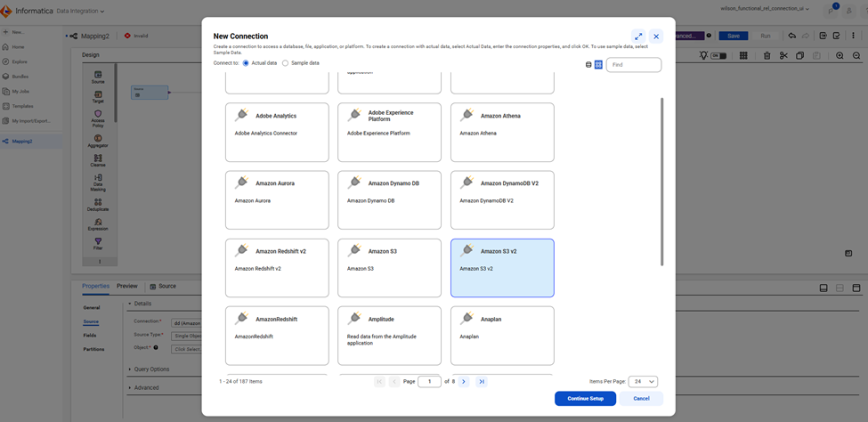Select Aggregator transformation in palette
868x422 pixels.
(x=98, y=142)
